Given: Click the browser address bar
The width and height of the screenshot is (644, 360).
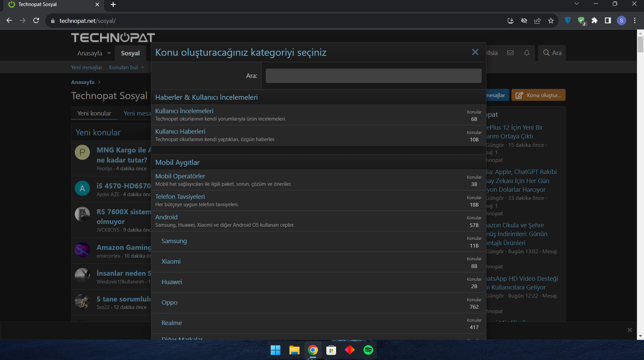Looking at the screenshot, I should pyautogui.click(x=275, y=20).
